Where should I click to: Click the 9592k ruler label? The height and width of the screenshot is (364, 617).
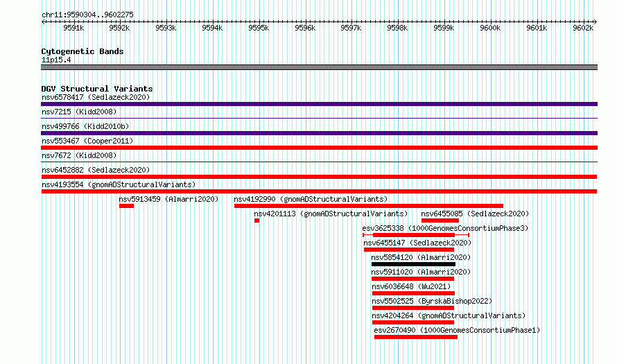(119, 28)
